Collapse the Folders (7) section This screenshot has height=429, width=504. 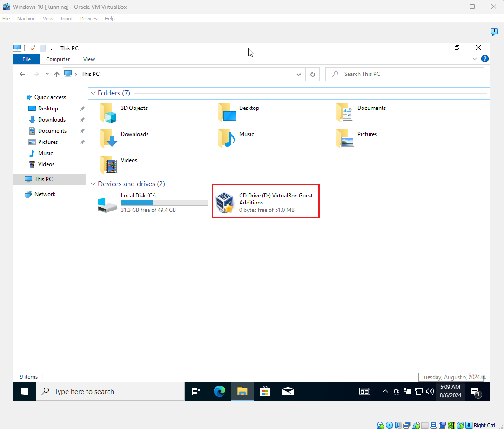pyautogui.click(x=93, y=93)
